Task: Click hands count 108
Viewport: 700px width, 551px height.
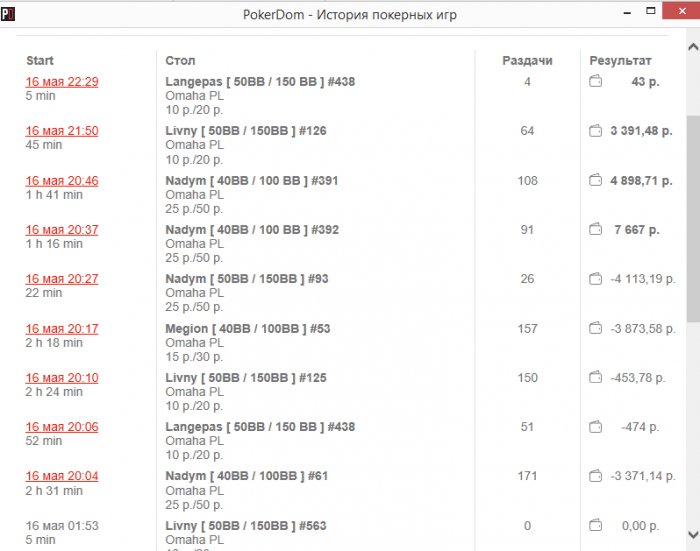Action: [x=527, y=181]
